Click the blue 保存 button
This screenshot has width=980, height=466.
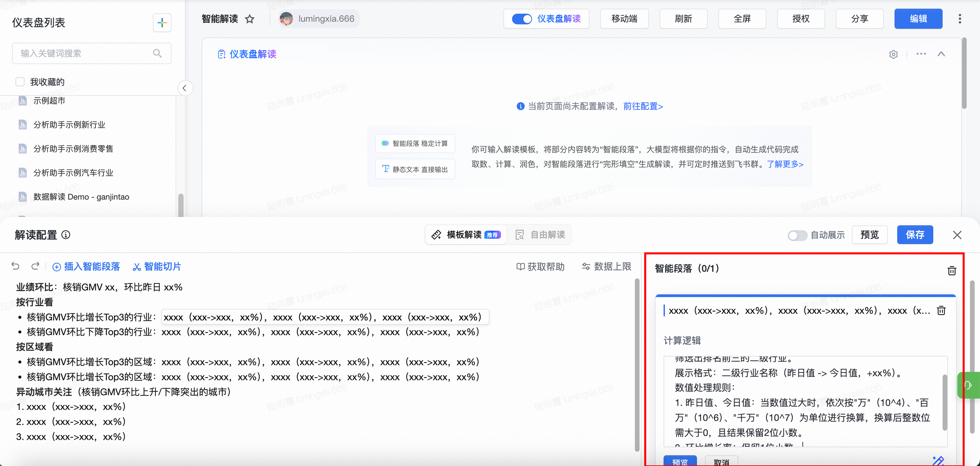click(915, 235)
